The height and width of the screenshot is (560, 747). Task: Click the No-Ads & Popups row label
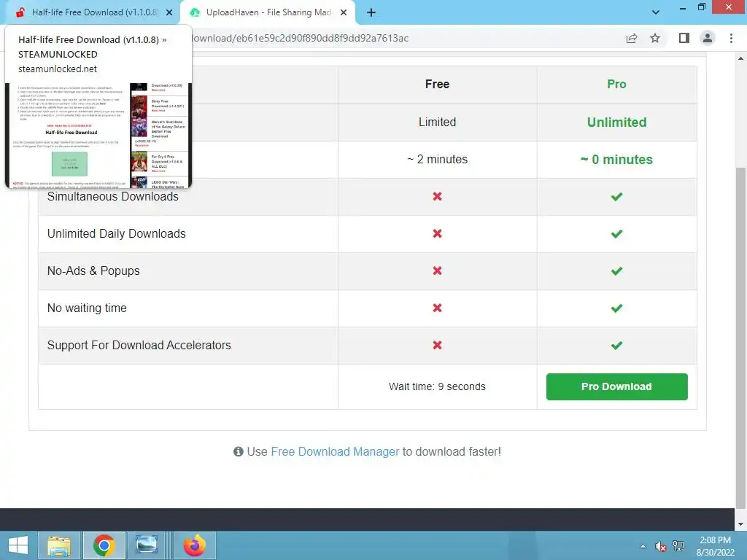coord(93,271)
